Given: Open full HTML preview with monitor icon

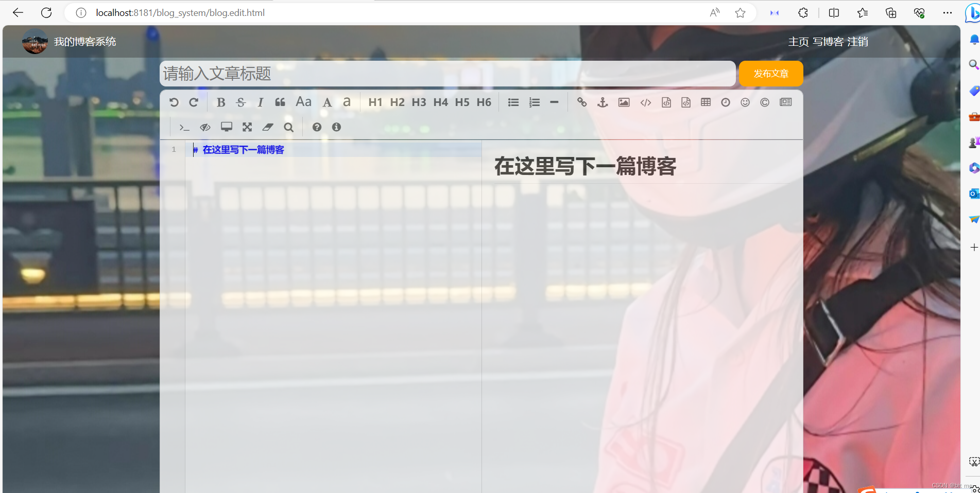Looking at the screenshot, I should [x=227, y=127].
